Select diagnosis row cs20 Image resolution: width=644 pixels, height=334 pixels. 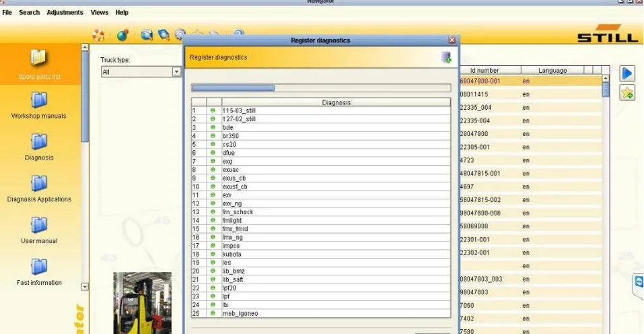point(321,144)
